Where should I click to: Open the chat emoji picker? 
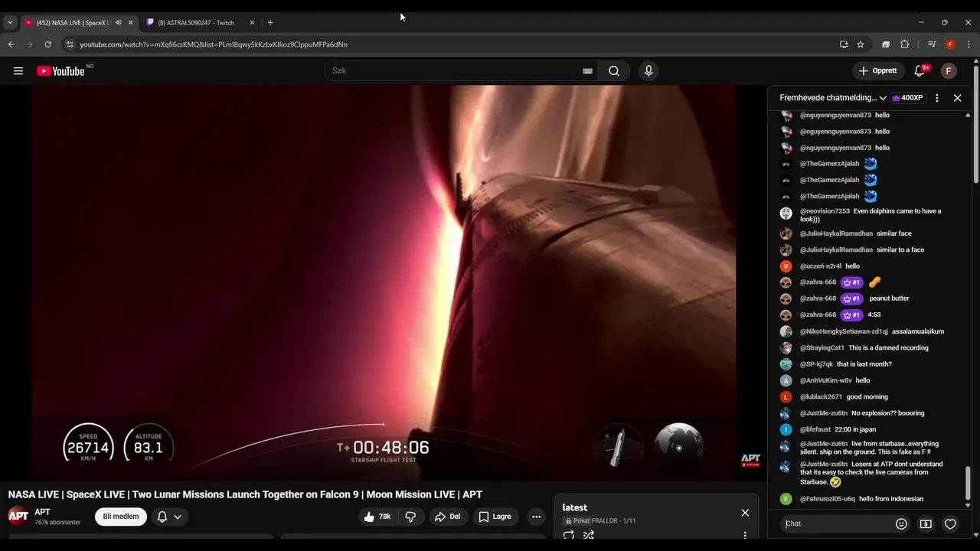[901, 524]
